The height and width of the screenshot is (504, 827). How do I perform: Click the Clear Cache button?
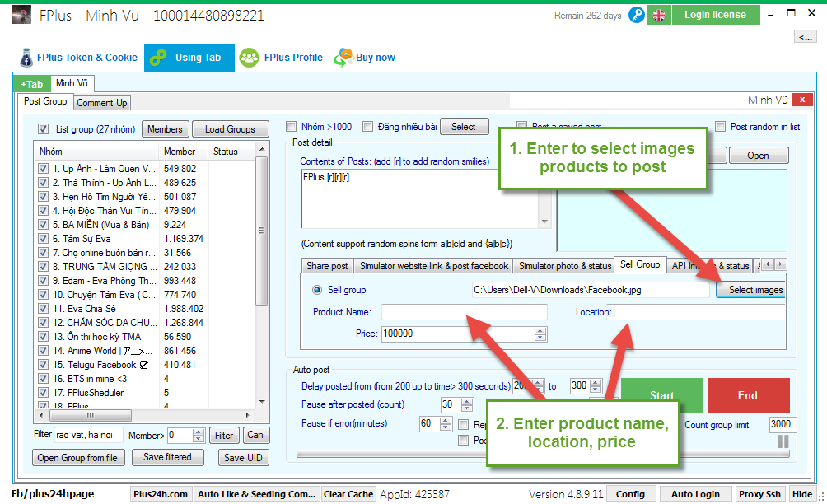tap(348, 494)
